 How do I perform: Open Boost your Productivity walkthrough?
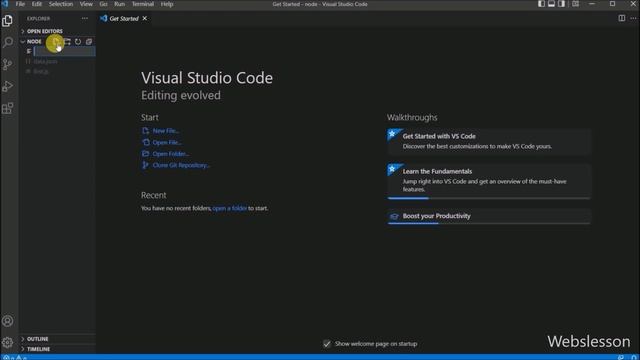489,216
